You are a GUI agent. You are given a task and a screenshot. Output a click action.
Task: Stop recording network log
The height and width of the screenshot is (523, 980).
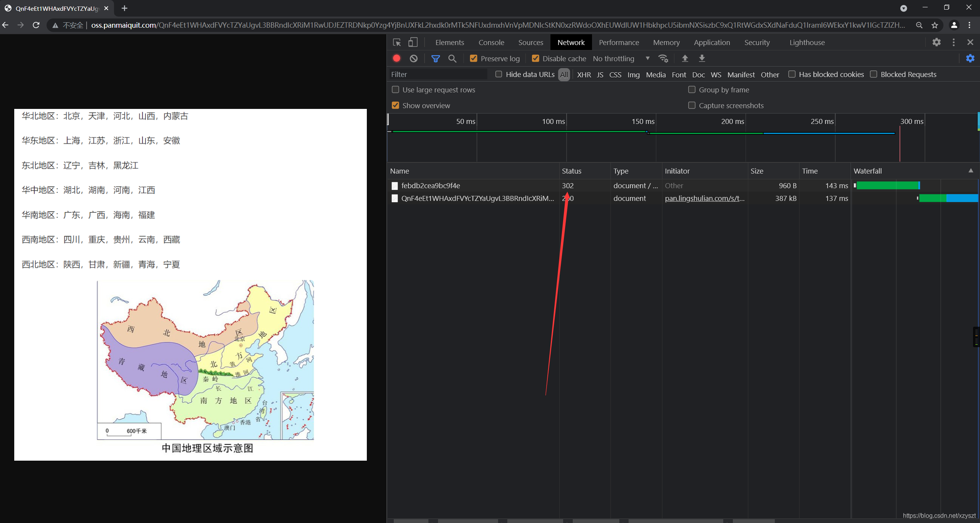coord(396,58)
